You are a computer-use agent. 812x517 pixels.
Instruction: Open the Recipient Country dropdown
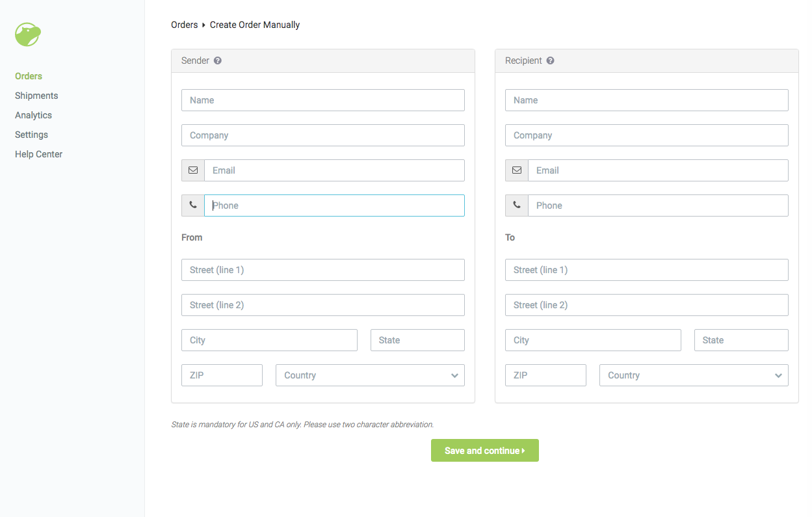694,375
